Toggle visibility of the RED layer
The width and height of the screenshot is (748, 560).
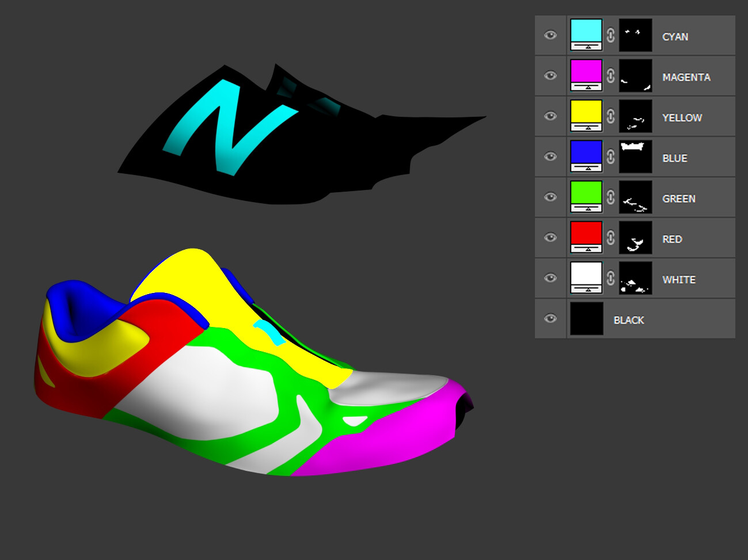tap(550, 237)
